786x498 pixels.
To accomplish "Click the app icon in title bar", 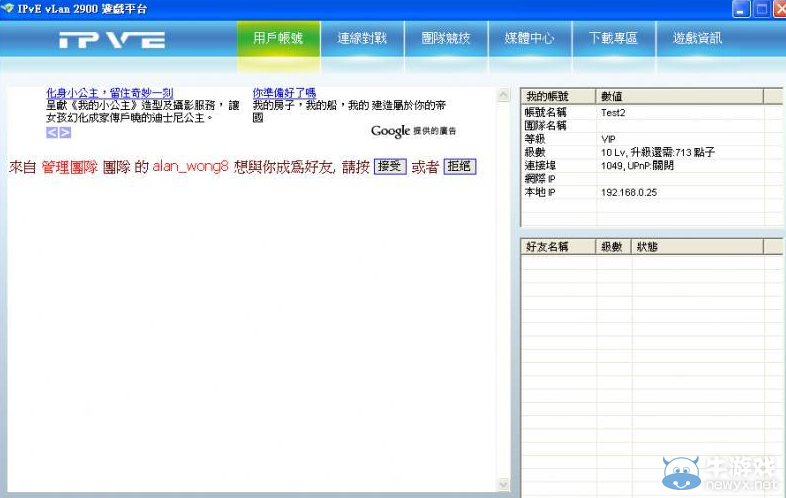I will tap(8, 8).
